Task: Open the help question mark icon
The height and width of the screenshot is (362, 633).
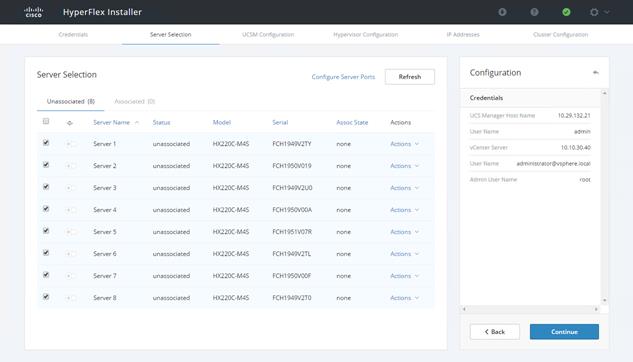Action: coord(534,12)
